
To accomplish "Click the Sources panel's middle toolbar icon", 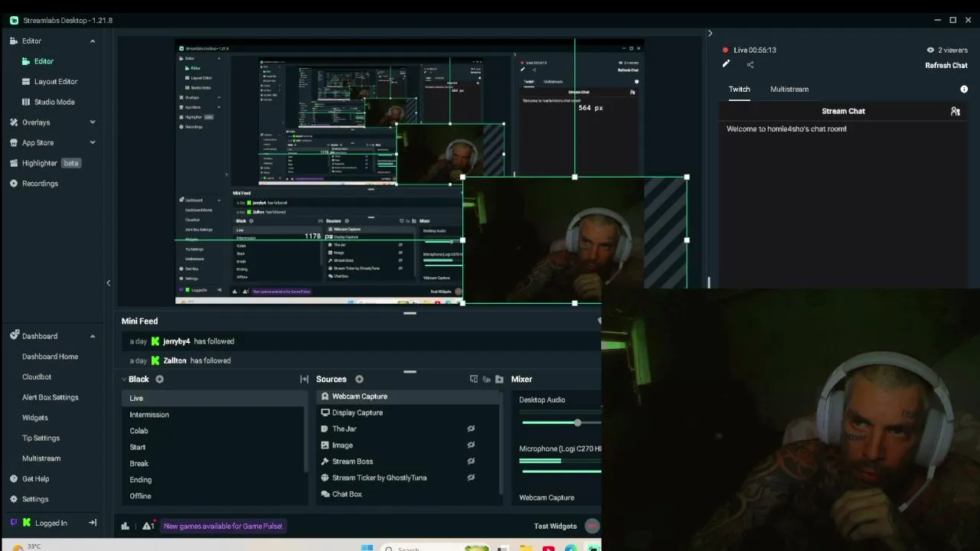I will tap(487, 379).
